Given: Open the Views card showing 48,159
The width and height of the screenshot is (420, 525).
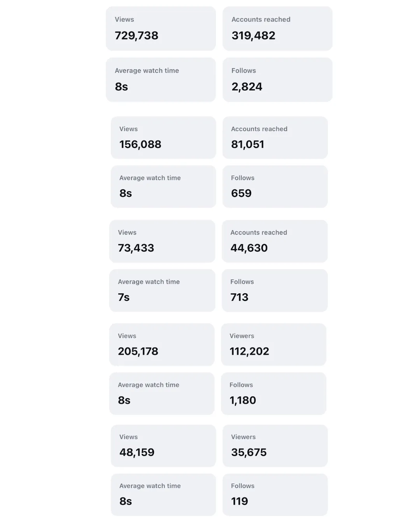Looking at the screenshot, I should pyautogui.click(x=163, y=446).
